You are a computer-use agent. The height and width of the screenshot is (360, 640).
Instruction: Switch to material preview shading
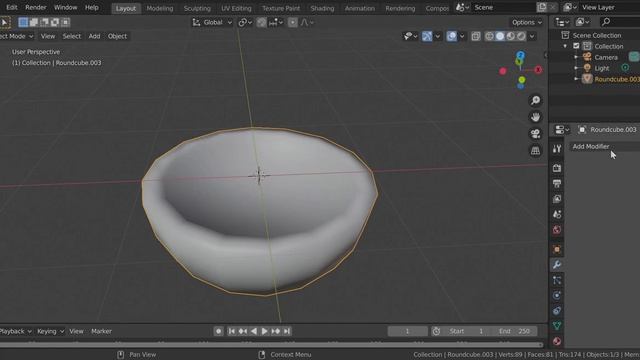tap(511, 36)
